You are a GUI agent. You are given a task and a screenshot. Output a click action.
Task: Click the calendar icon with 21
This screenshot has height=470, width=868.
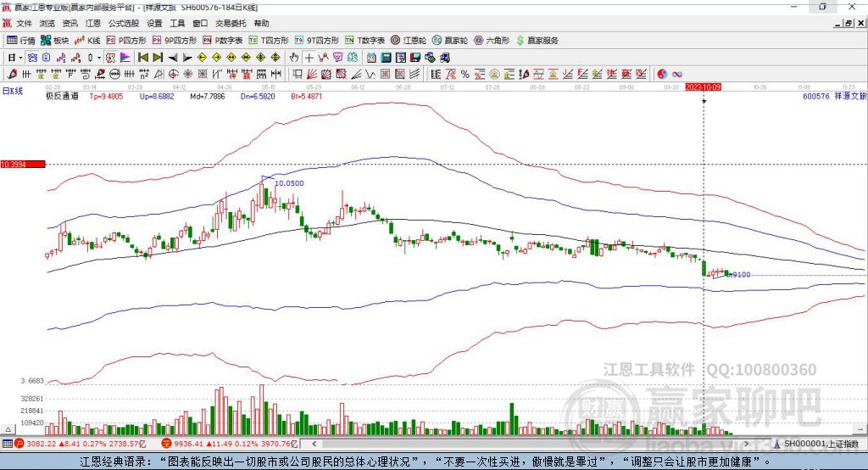click(x=371, y=58)
